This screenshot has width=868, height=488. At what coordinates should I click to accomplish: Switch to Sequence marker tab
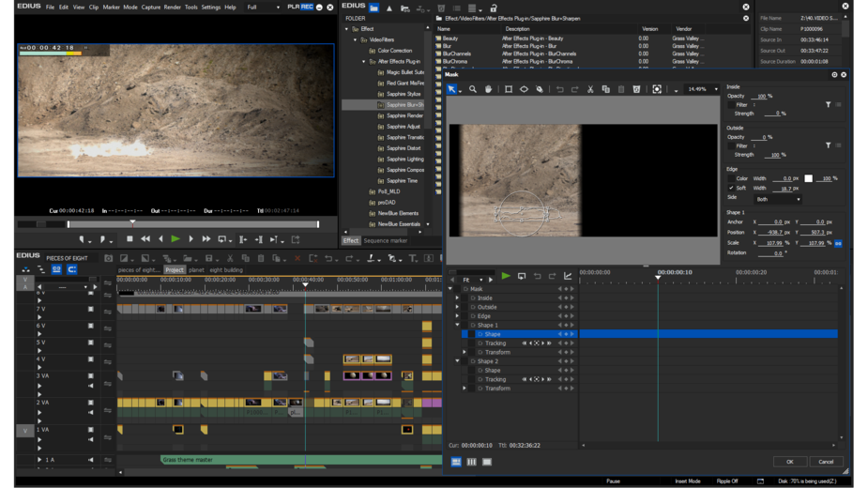386,241
